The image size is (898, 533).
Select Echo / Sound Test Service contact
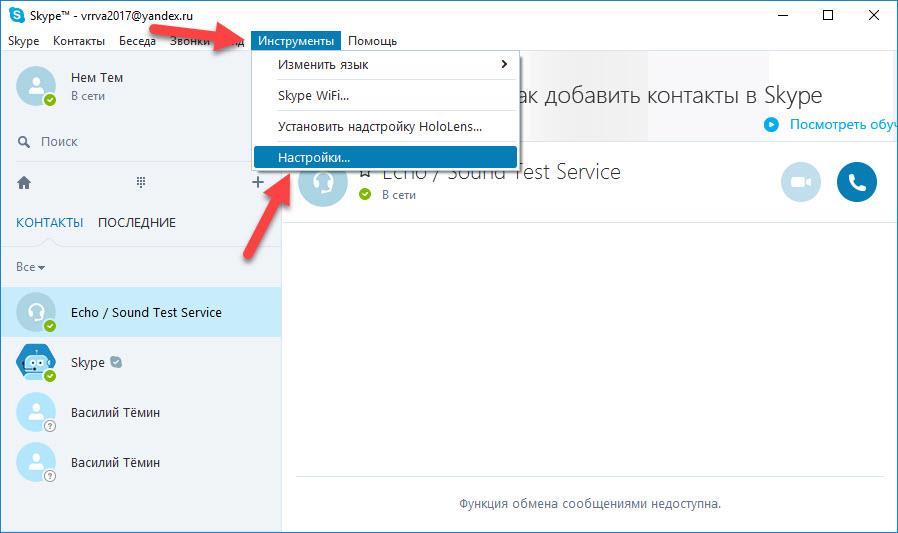[x=141, y=312]
